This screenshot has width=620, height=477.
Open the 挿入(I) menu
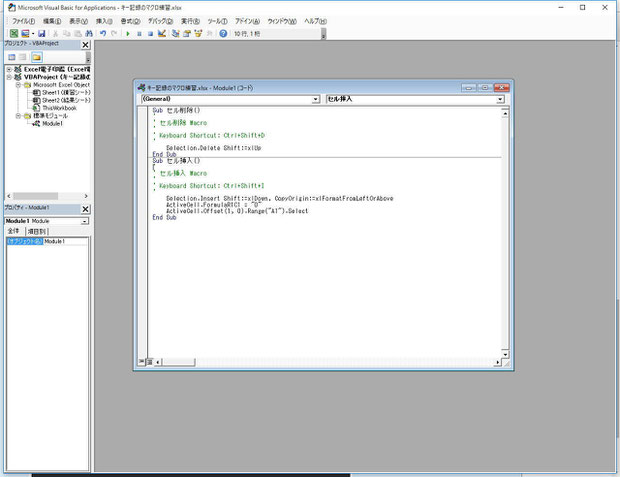pyautogui.click(x=104, y=21)
